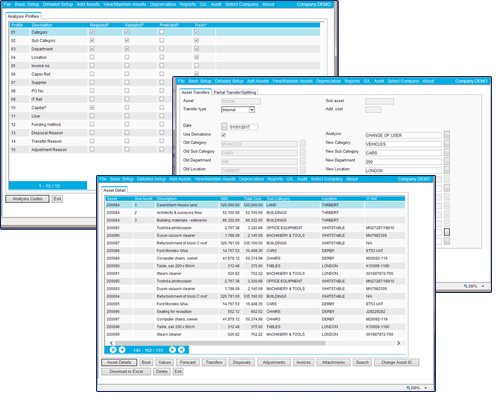Image resolution: width=500 pixels, height=400 pixels.
Task: Click right arrow of Asset Detail horizontal scrollbar
Action: click(x=398, y=343)
